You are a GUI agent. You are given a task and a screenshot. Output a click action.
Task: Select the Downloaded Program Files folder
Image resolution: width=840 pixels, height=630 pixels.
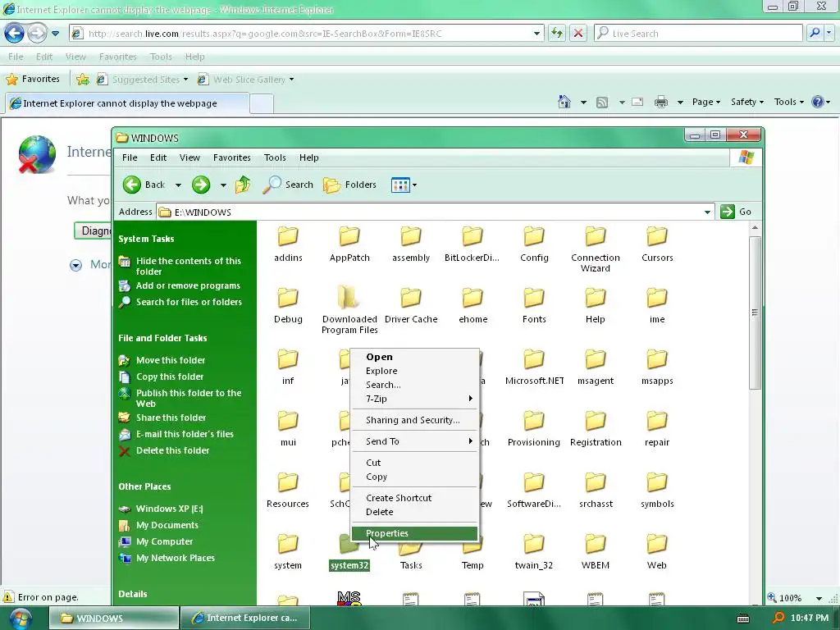point(349,311)
